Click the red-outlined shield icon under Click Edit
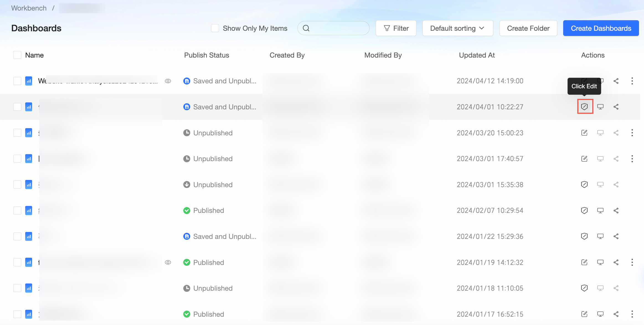 pos(584,107)
